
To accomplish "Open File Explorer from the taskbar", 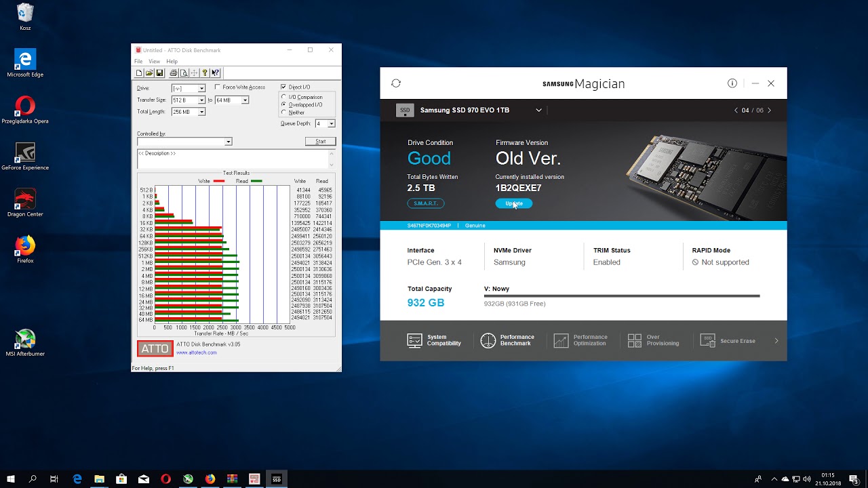I will coord(99,479).
